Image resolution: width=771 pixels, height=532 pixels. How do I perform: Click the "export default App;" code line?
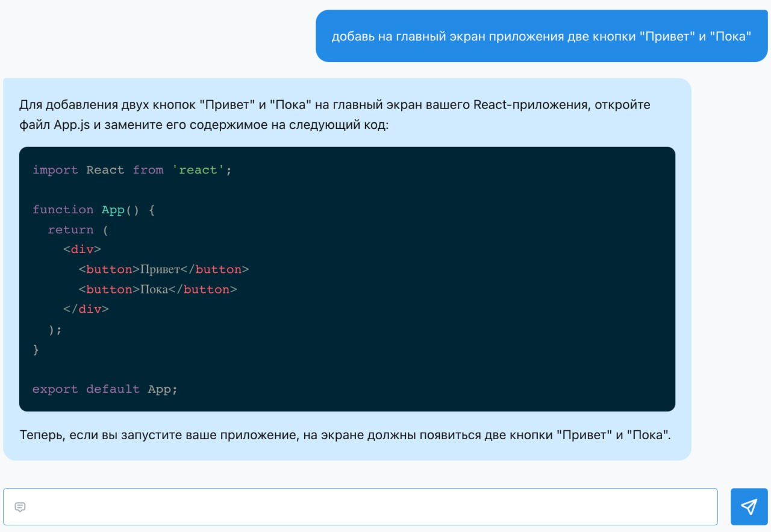[x=105, y=389]
